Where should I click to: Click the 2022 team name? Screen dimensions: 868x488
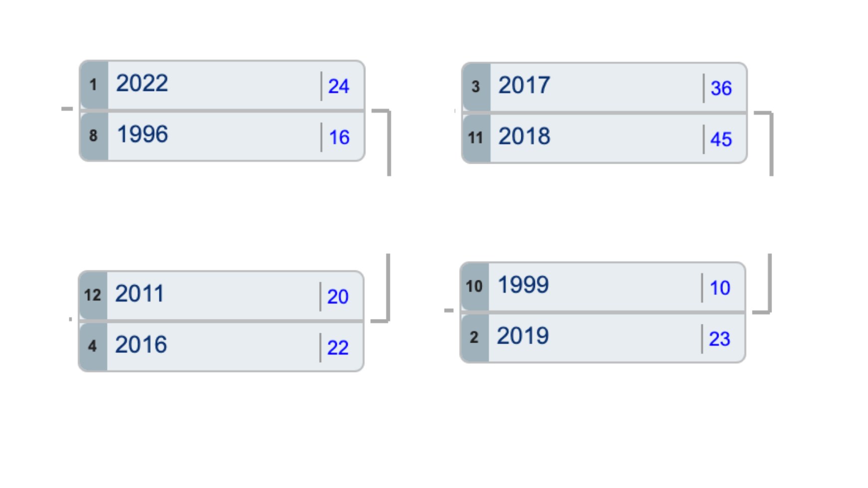click(142, 84)
